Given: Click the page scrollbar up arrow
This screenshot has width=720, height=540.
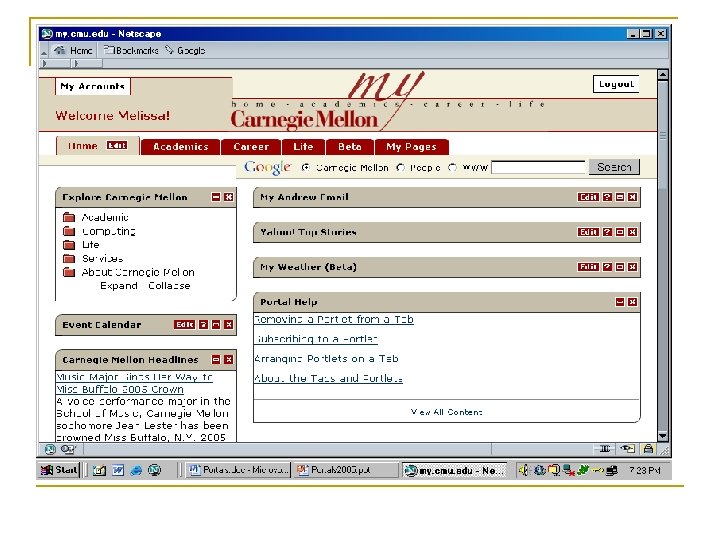Looking at the screenshot, I should [x=662, y=75].
